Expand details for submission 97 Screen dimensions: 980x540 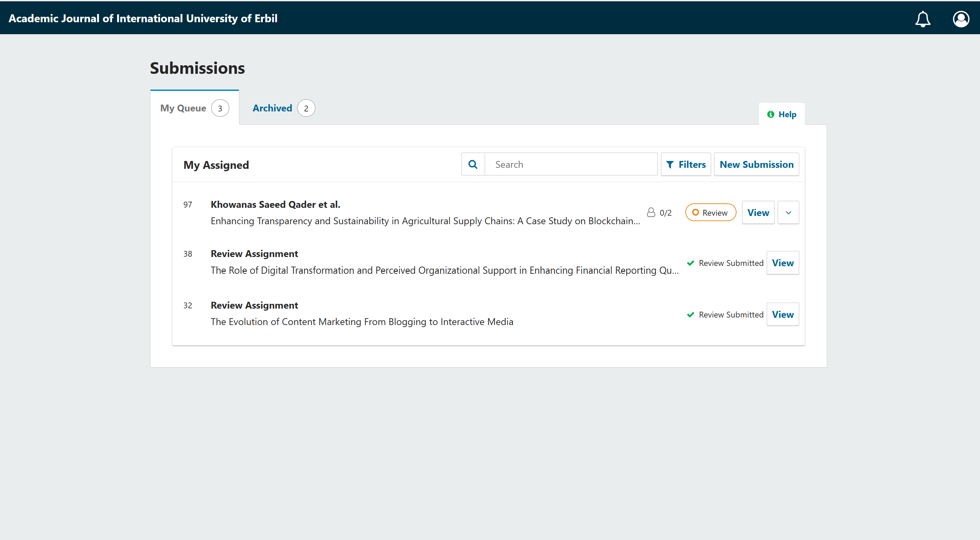788,213
